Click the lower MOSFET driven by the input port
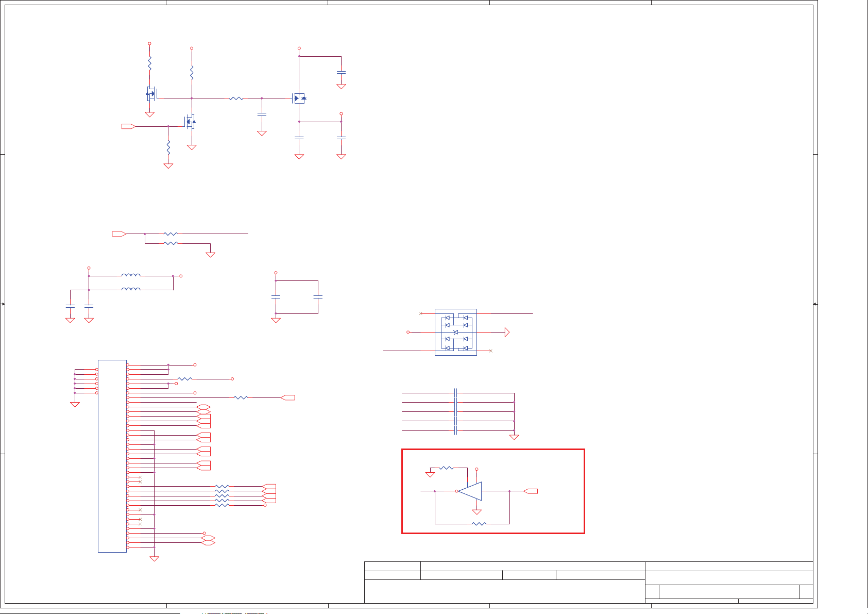The width and height of the screenshot is (868, 614). [x=191, y=122]
